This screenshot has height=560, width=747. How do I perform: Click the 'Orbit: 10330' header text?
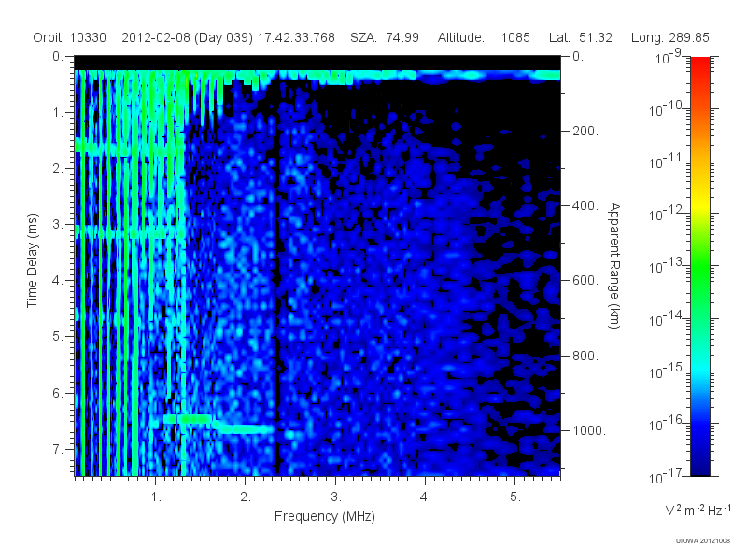click(69, 37)
